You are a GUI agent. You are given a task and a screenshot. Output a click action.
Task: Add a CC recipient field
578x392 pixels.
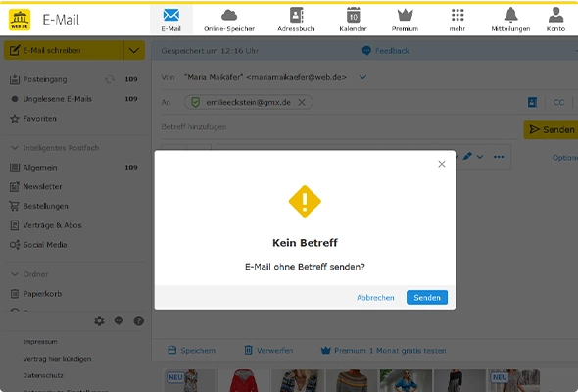click(x=558, y=102)
